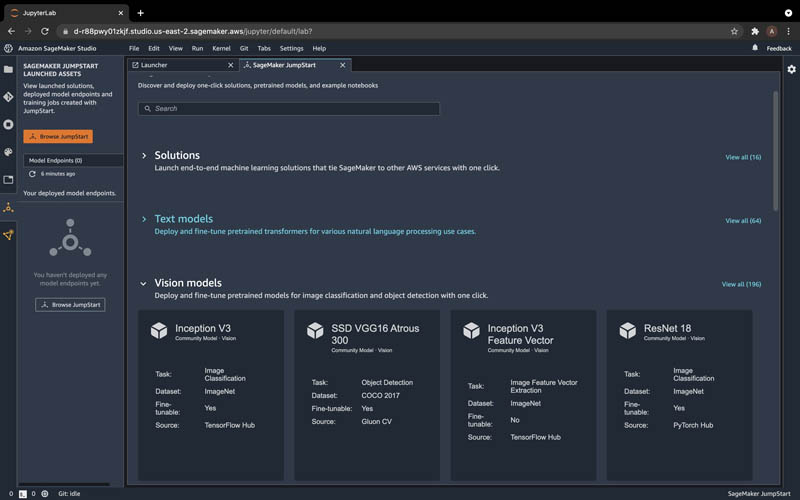This screenshot has height=500, width=800.
Task: Open the Run menu
Action: (197, 48)
